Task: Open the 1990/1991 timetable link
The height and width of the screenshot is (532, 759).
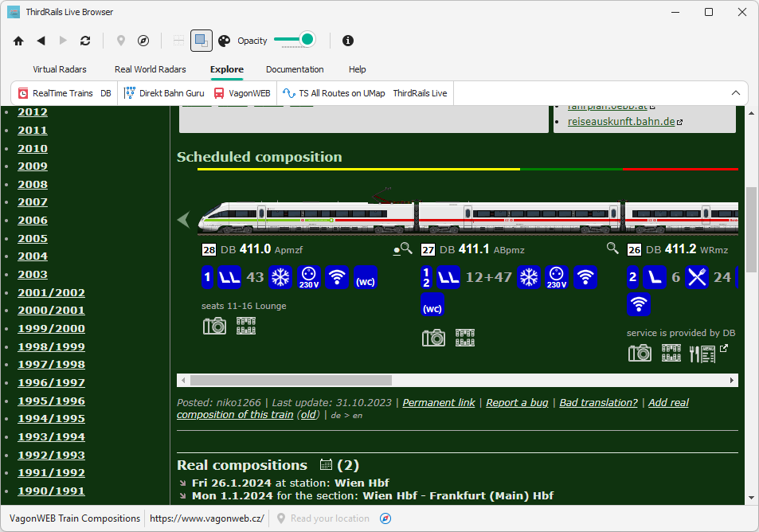Action: (x=51, y=491)
